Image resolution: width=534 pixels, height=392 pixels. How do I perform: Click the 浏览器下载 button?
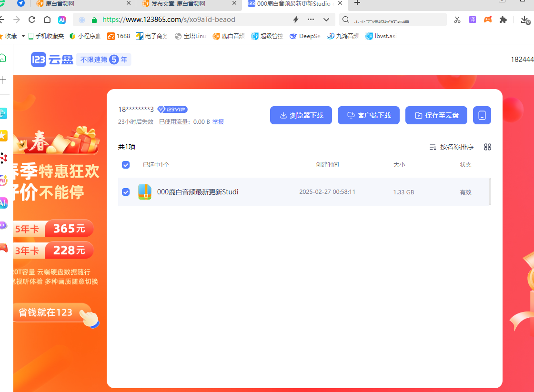tap(301, 115)
